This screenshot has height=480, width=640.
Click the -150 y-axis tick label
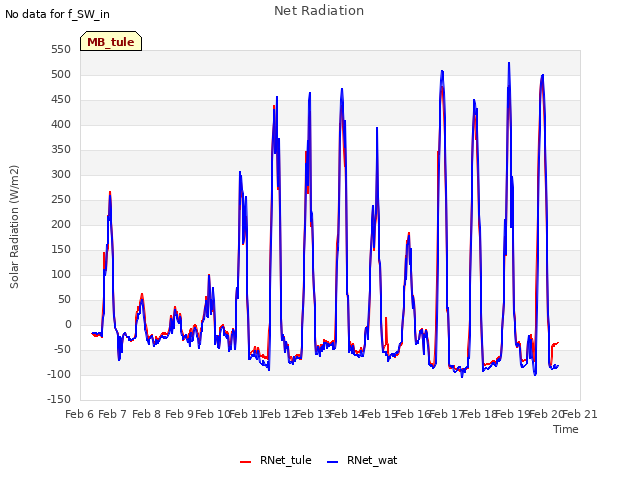(x=59, y=399)
